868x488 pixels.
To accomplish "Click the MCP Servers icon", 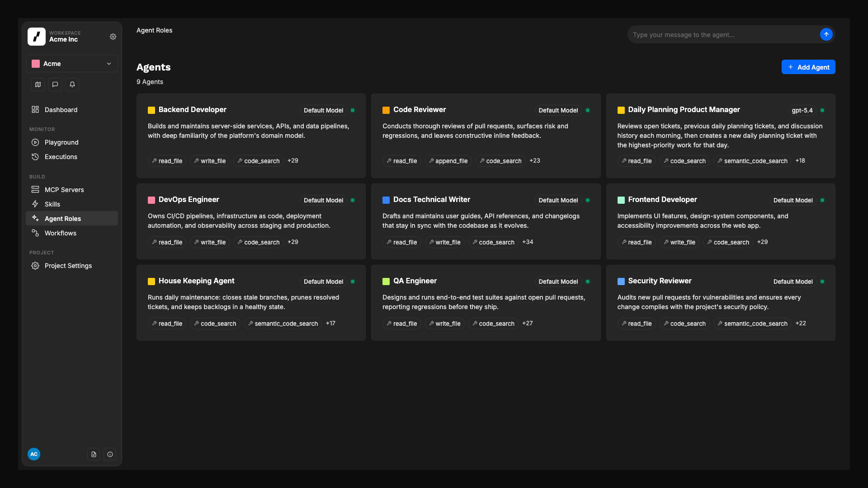I will click(35, 190).
